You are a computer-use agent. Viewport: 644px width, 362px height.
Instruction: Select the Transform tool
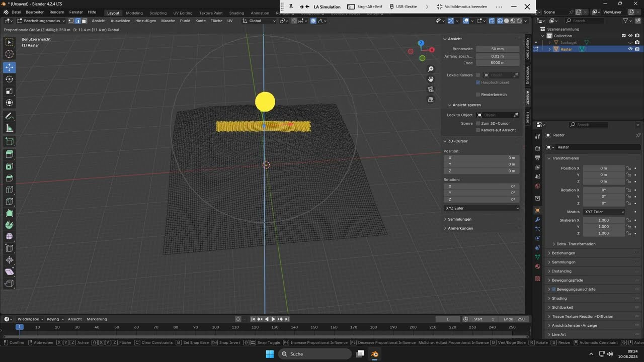(10, 103)
